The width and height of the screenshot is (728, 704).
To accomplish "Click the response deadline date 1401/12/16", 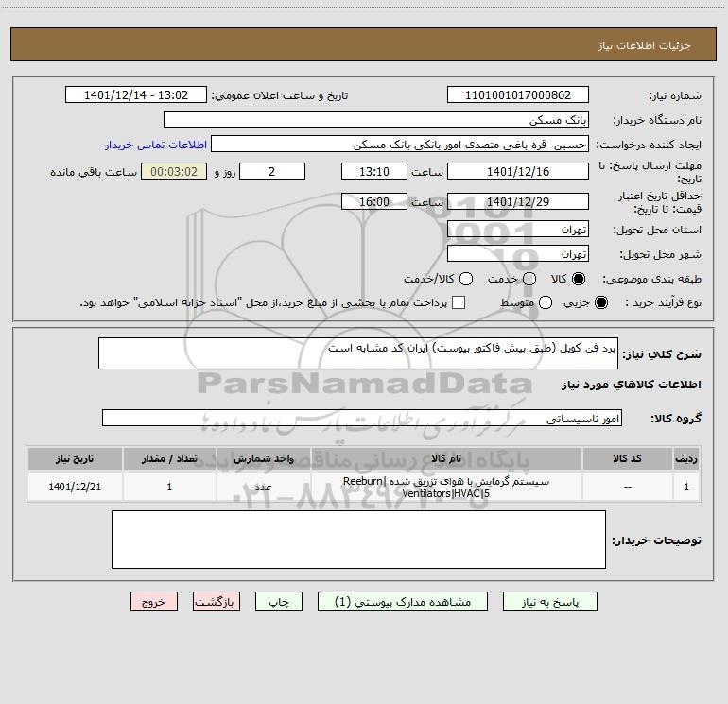I will pos(518,171).
